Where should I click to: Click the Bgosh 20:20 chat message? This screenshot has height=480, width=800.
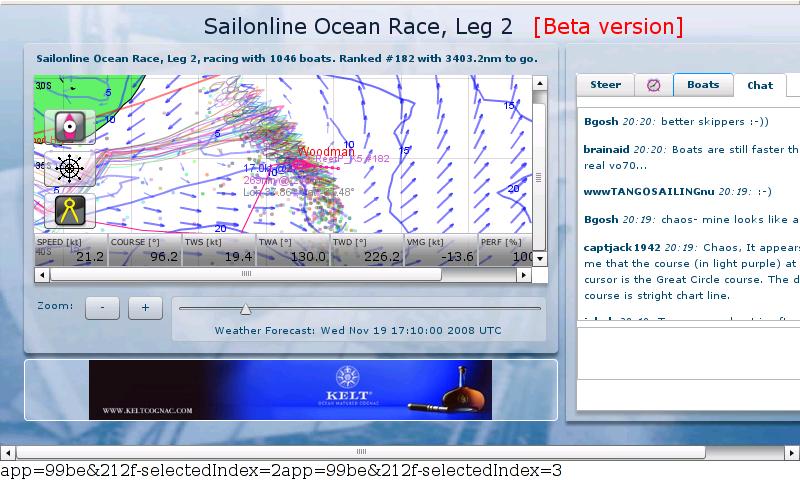(x=677, y=121)
